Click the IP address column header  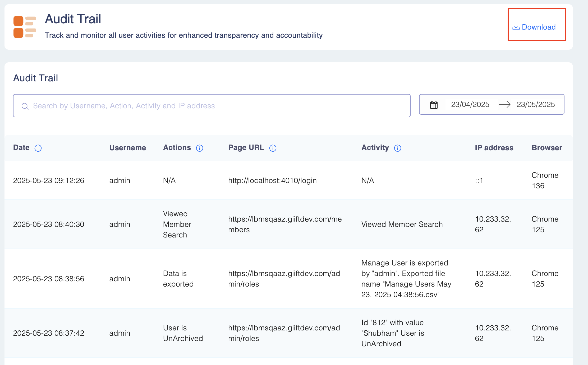(x=494, y=148)
